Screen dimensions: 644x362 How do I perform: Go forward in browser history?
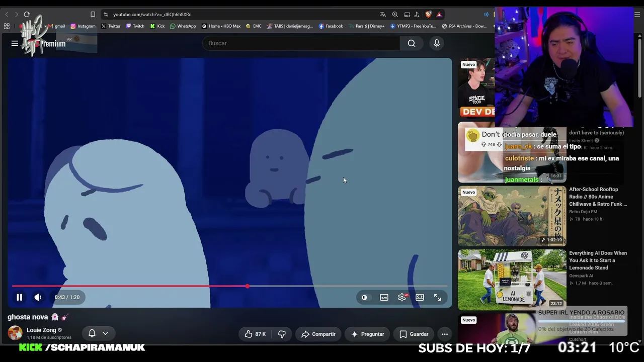16,15
